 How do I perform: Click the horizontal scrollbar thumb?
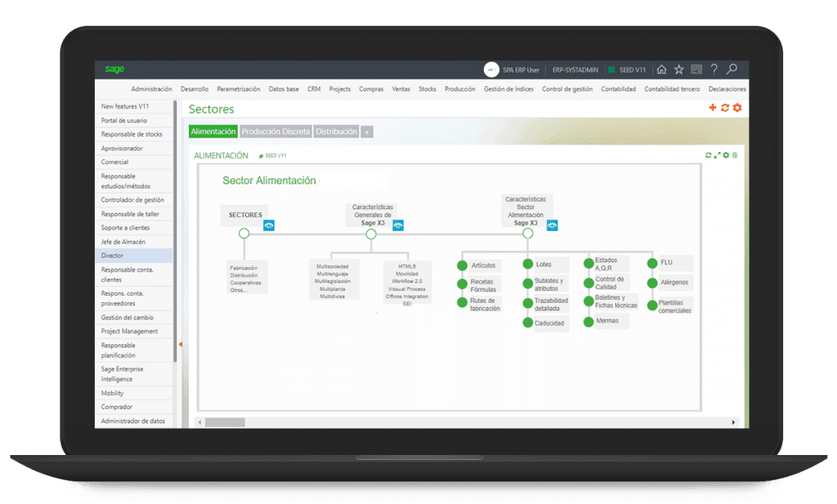225,422
